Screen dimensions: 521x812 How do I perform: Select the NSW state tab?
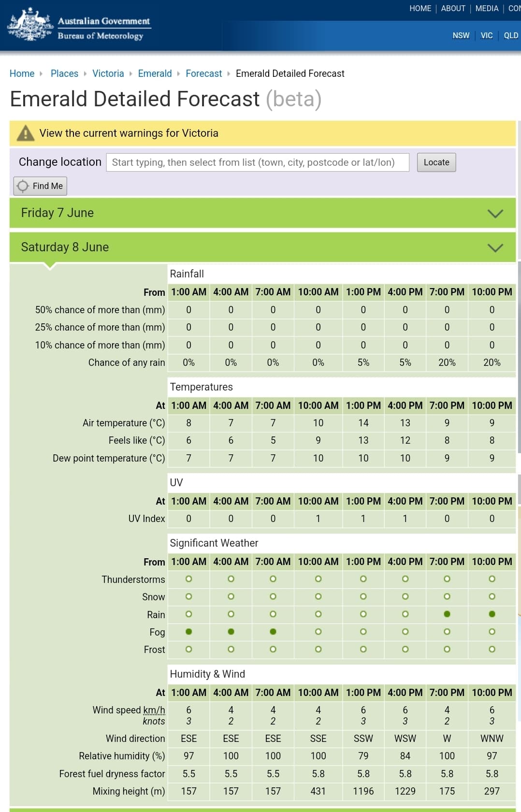pos(461,36)
